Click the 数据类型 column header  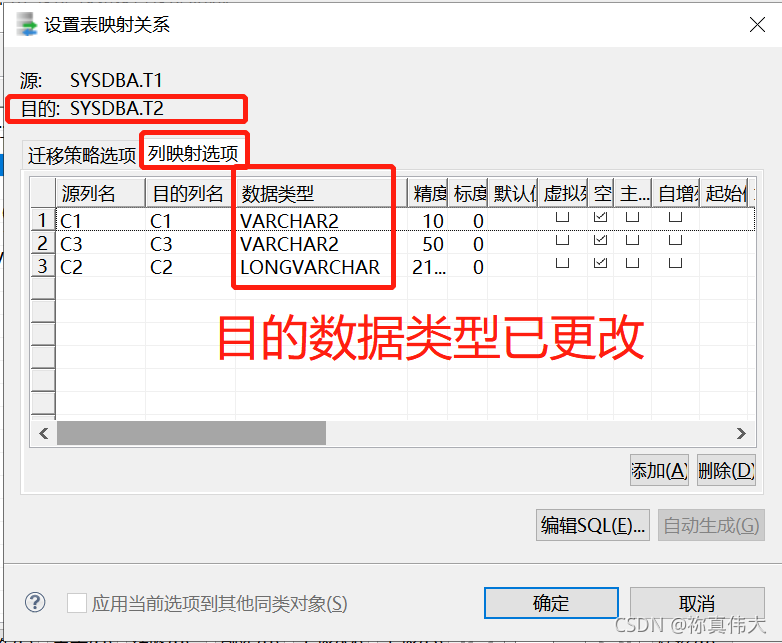321,193
